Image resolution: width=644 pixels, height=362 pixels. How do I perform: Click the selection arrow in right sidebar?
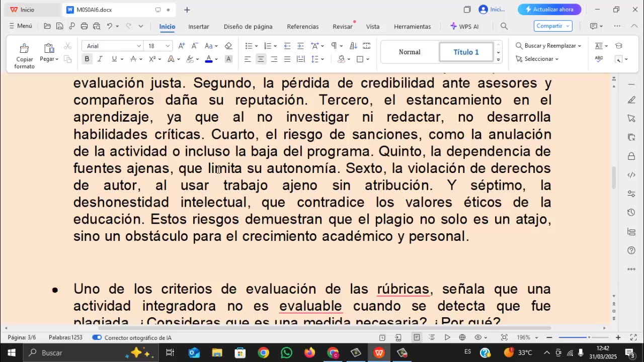(x=631, y=118)
